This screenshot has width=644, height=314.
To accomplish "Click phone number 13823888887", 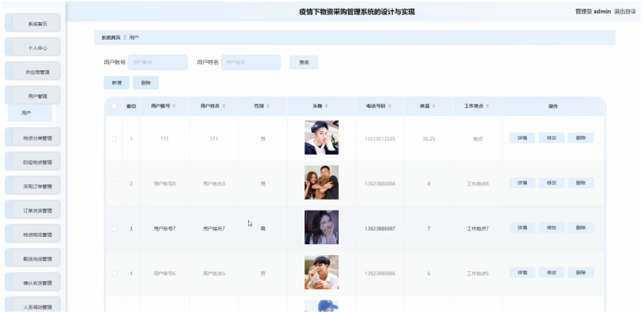I will click(x=380, y=229).
